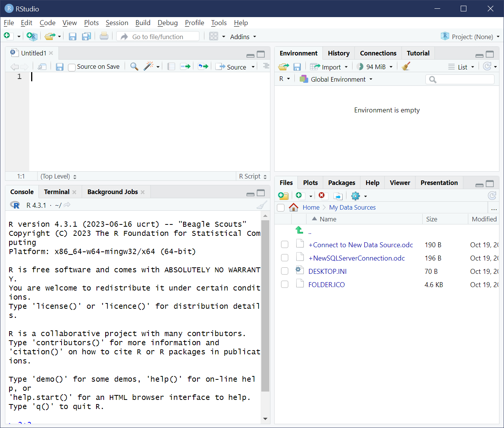Open Project: (None) menu
The width and height of the screenshot is (504, 428).
(470, 36)
